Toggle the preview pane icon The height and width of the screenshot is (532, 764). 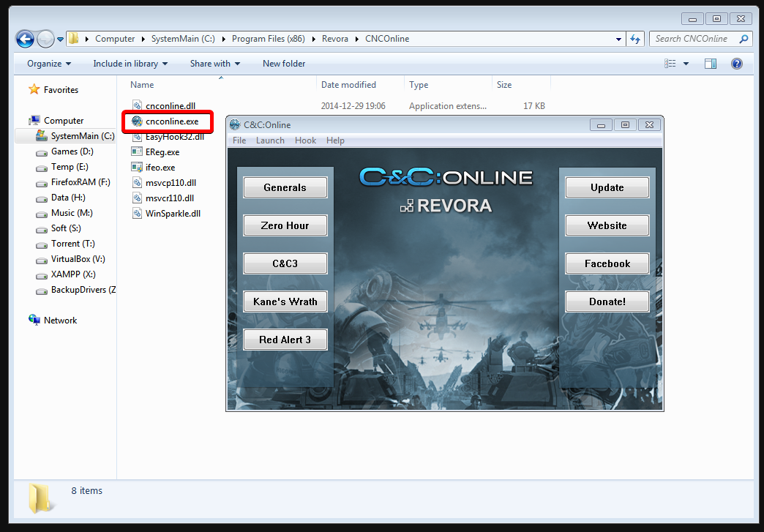click(711, 64)
